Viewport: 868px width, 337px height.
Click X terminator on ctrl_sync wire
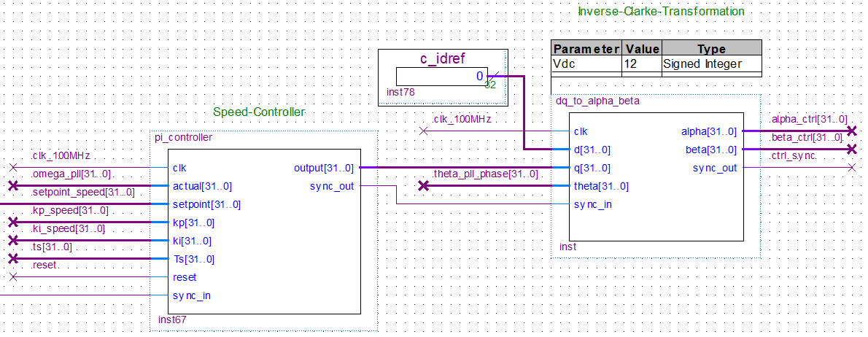pyautogui.click(x=852, y=168)
